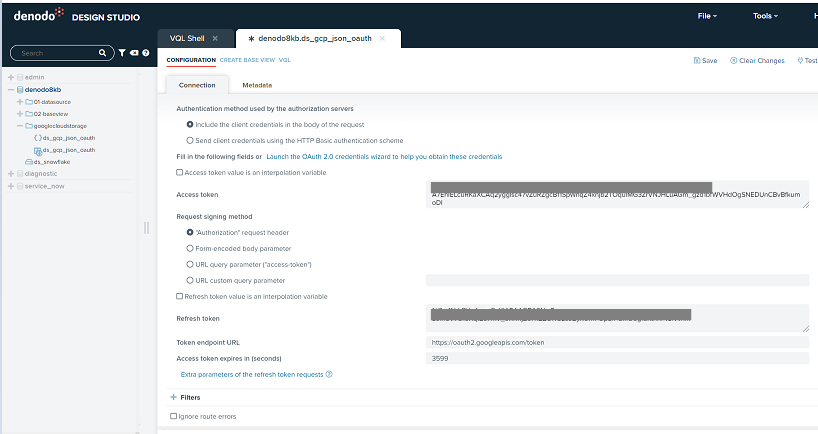Click the Token endpoint URL field
The height and width of the screenshot is (434, 818).
click(x=618, y=343)
